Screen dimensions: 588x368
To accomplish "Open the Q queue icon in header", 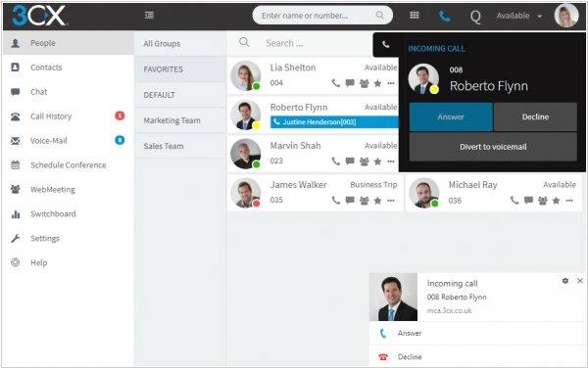I will coord(475,16).
